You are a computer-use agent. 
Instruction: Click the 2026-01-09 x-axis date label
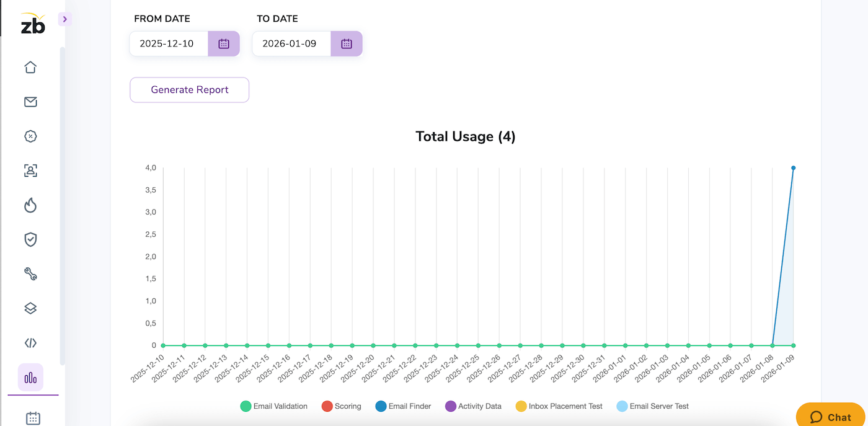click(779, 368)
